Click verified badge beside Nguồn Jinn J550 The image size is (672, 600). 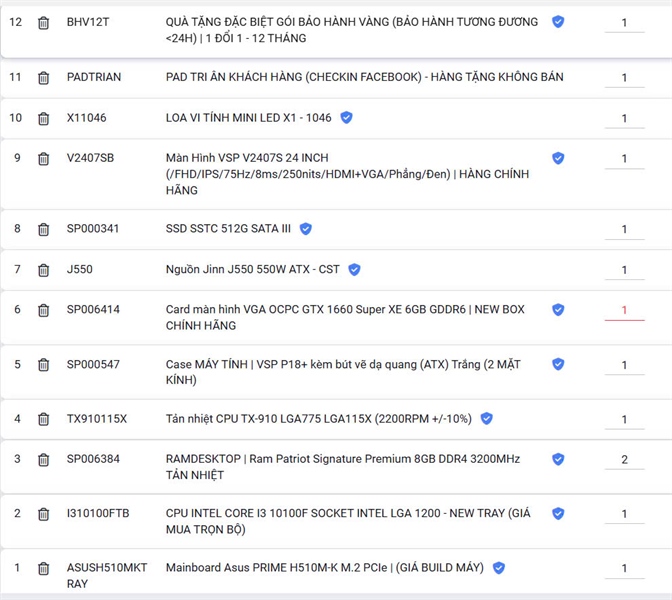pyautogui.click(x=354, y=269)
